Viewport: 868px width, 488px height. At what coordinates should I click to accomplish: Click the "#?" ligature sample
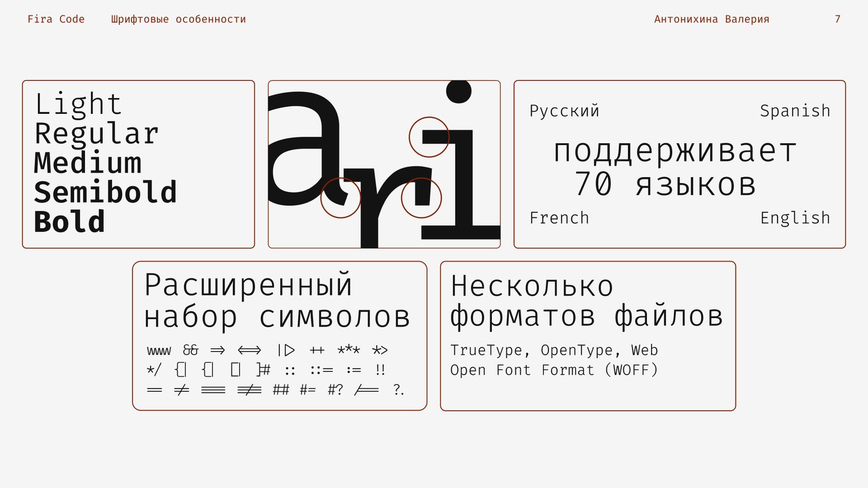click(x=336, y=390)
